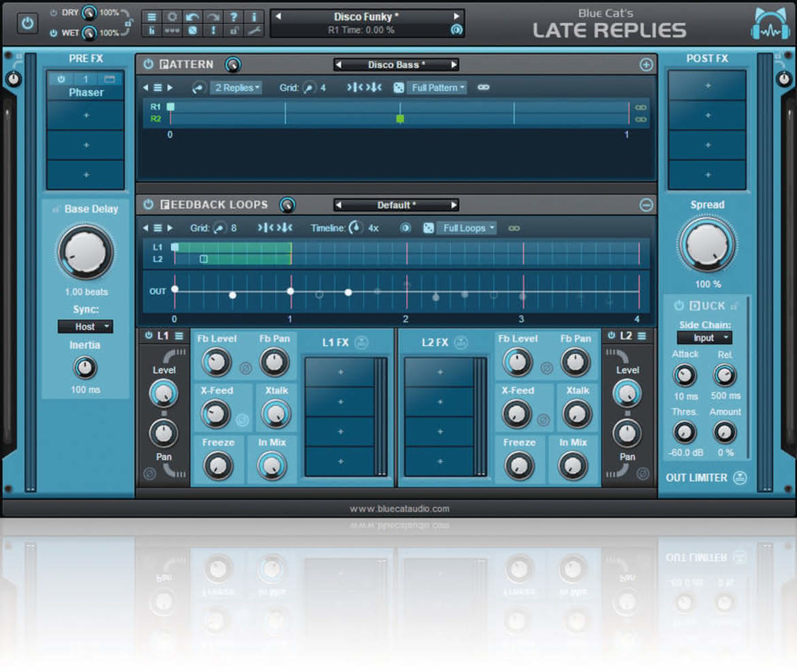Click the link icon next to Full Loops
This screenshot has width=797, height=672.
coord(514,229)
